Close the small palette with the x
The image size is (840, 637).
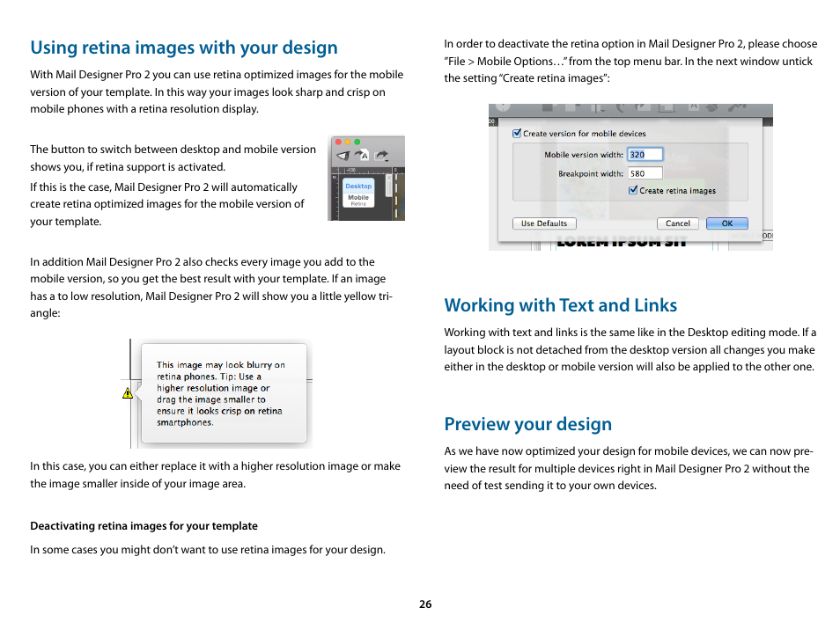coord(389,178)
